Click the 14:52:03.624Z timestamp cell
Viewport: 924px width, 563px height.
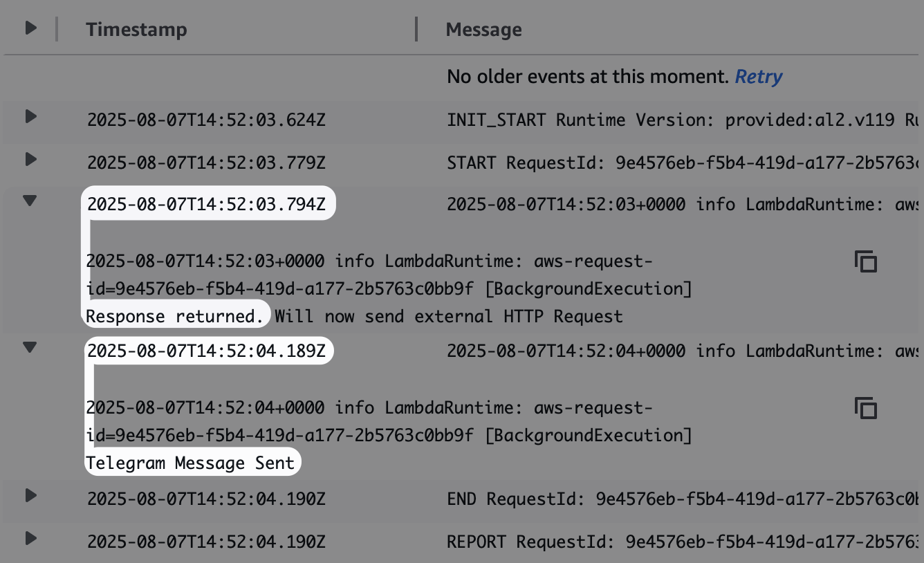click(206, 120)
